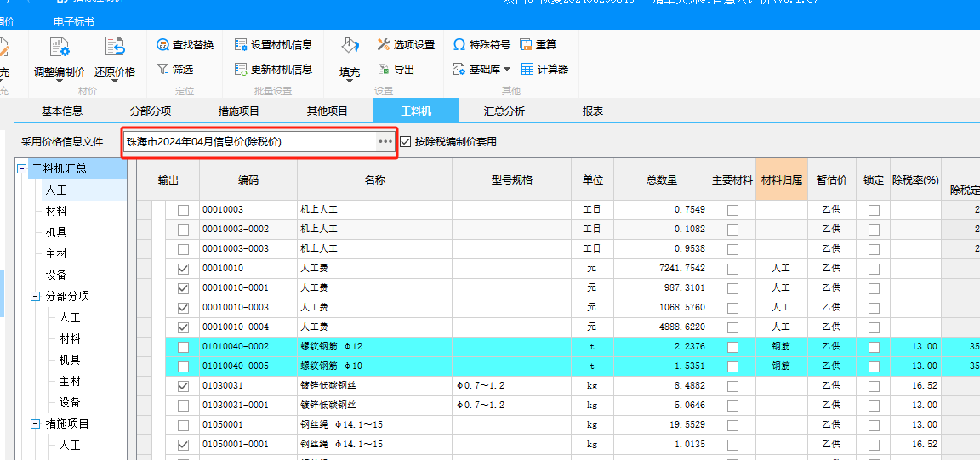Click 型号规格 column header
The image size is (980, 460).
[512, 180]
